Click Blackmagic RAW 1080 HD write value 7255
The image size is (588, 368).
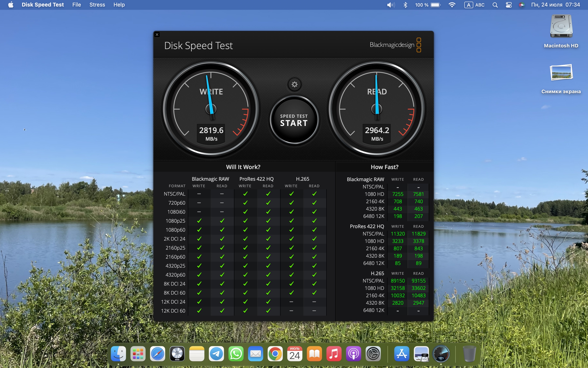[x=398, y=194]
